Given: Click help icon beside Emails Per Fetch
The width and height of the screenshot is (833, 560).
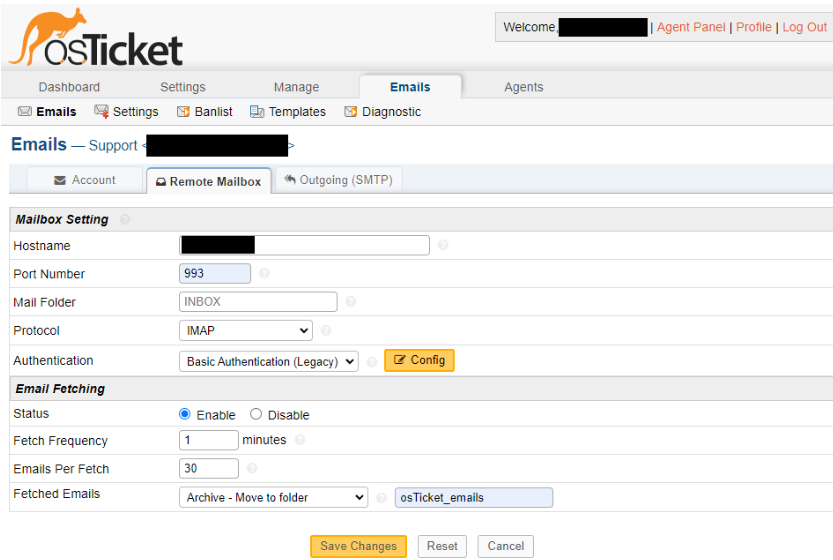Looking at the screenshot, I should point(252,468).
